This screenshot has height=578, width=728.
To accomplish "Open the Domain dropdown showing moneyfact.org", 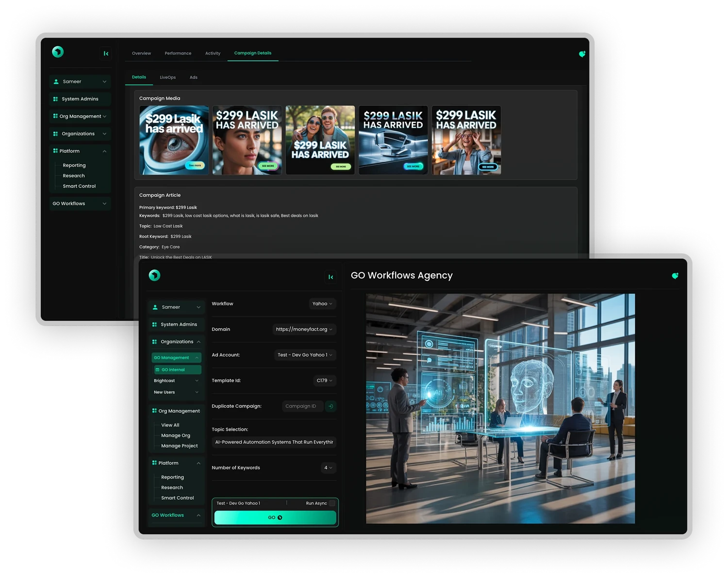I will 304,330.
